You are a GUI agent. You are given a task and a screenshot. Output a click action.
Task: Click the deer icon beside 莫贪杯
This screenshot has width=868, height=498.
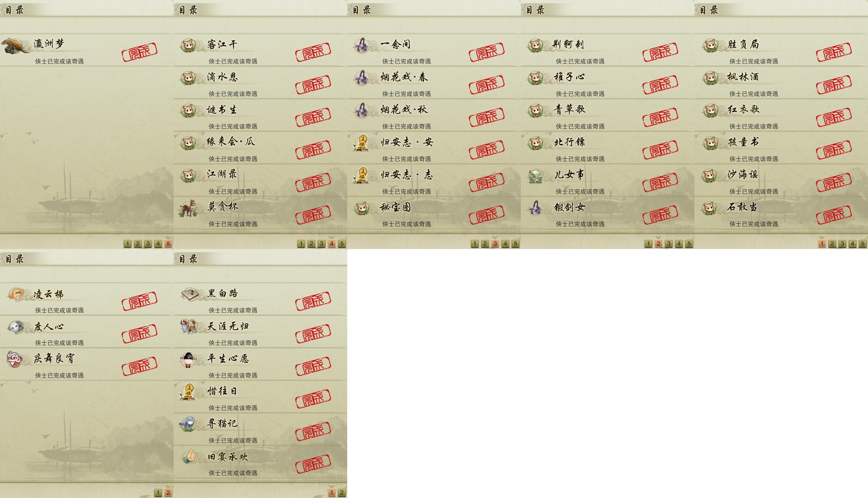coord(188,208)
